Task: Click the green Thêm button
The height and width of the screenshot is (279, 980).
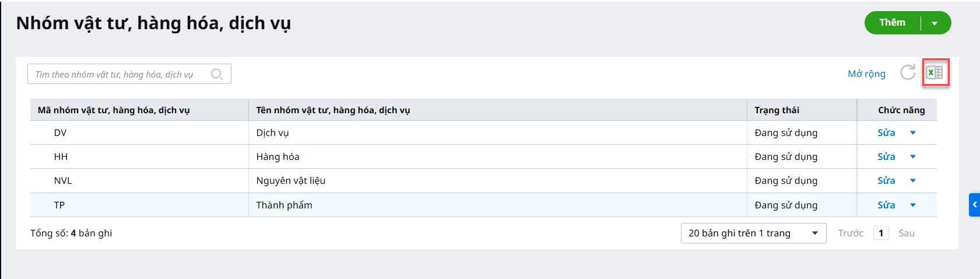Action: coord(892,23)
